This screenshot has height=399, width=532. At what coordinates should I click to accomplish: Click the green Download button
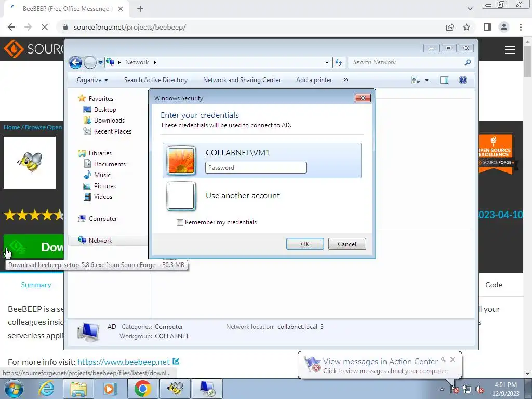(x=34, y=247)
